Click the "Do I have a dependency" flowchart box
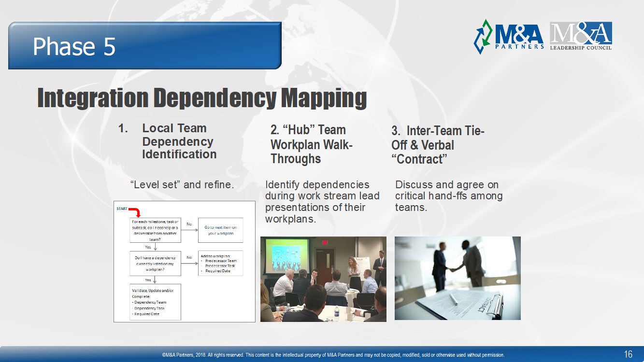Viewport: 644px width, 362px height. 155,264
